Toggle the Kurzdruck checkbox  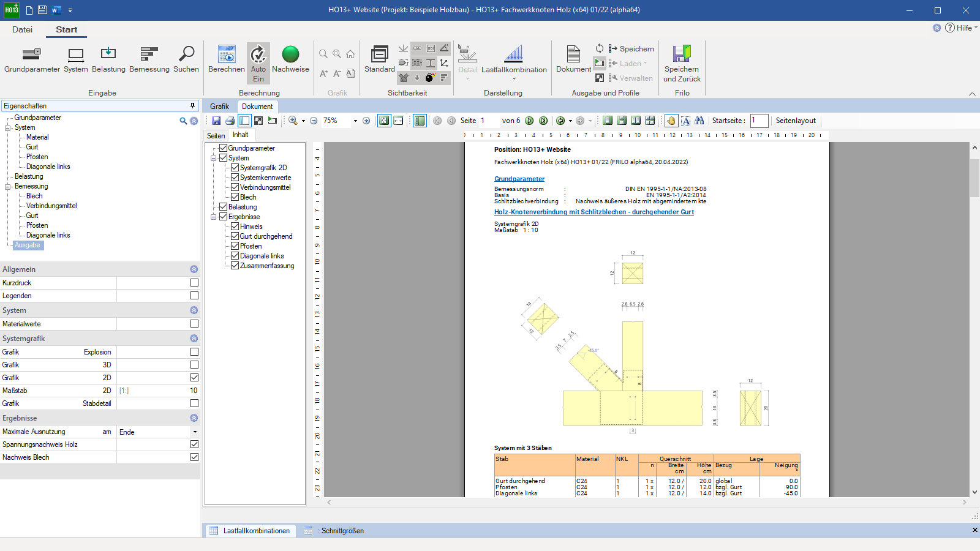194,283
